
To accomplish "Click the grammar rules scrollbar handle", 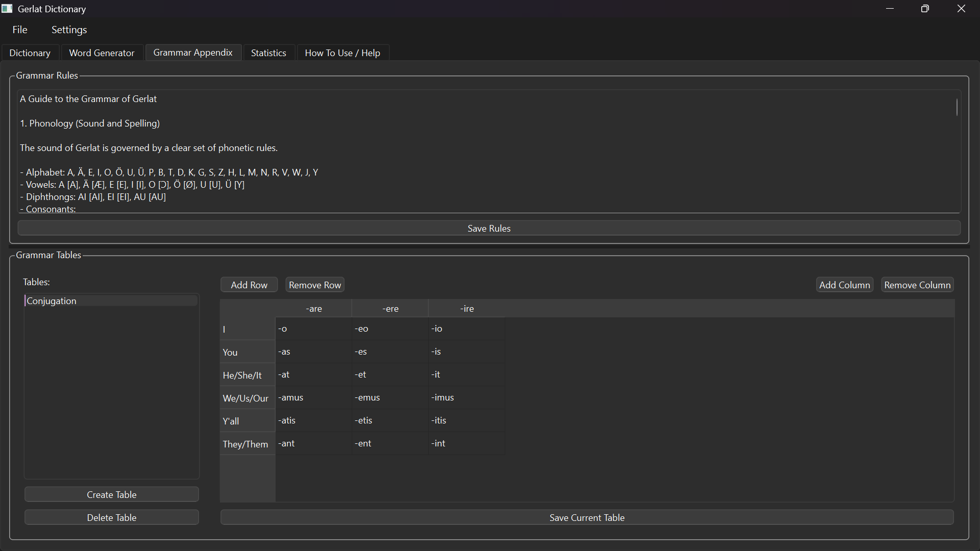I will [x=957, y=108].
